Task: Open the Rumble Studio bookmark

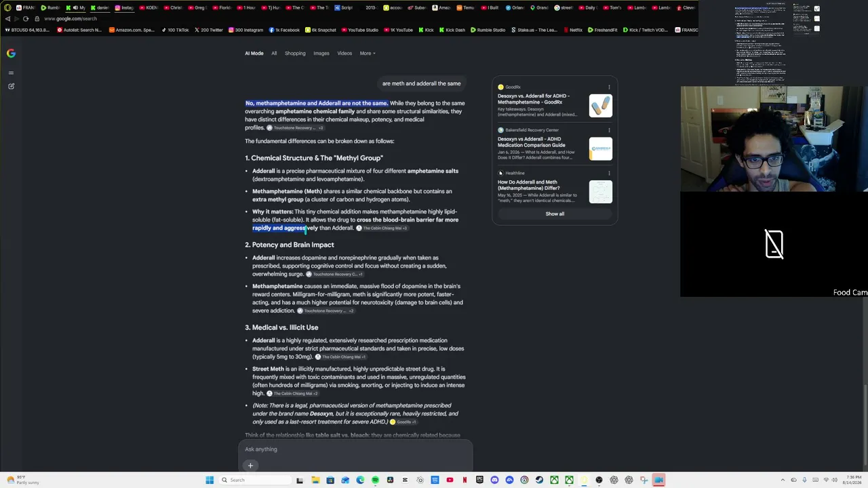Action: [488, 30]
